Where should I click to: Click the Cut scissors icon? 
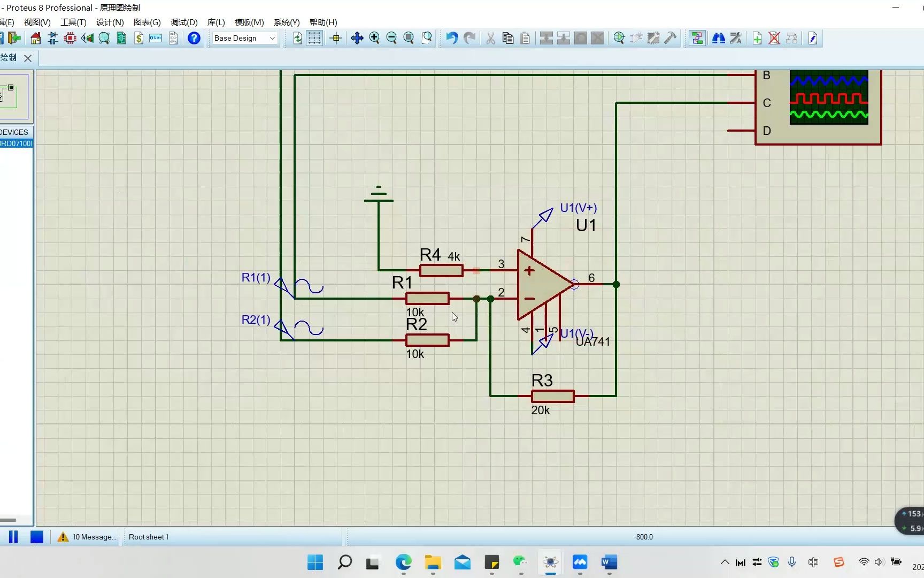[490, 38]
